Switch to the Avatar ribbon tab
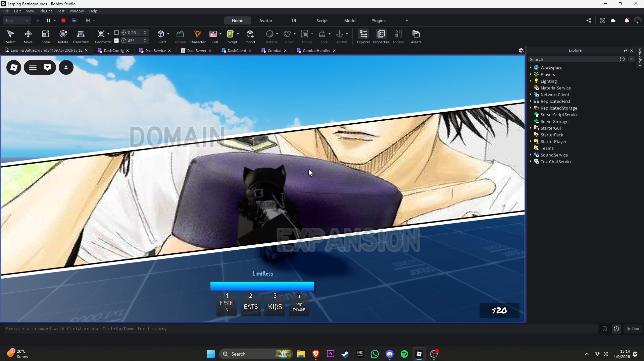 (266, 20)
